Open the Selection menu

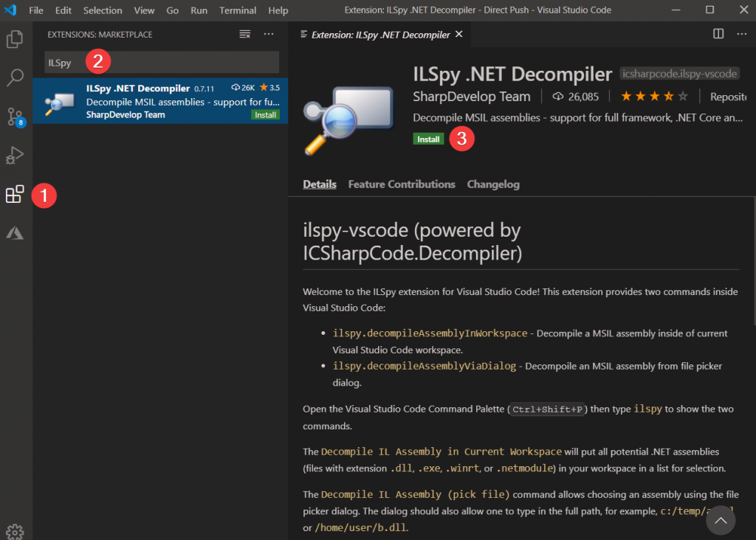pyautogui.click(x=103, y=10)
